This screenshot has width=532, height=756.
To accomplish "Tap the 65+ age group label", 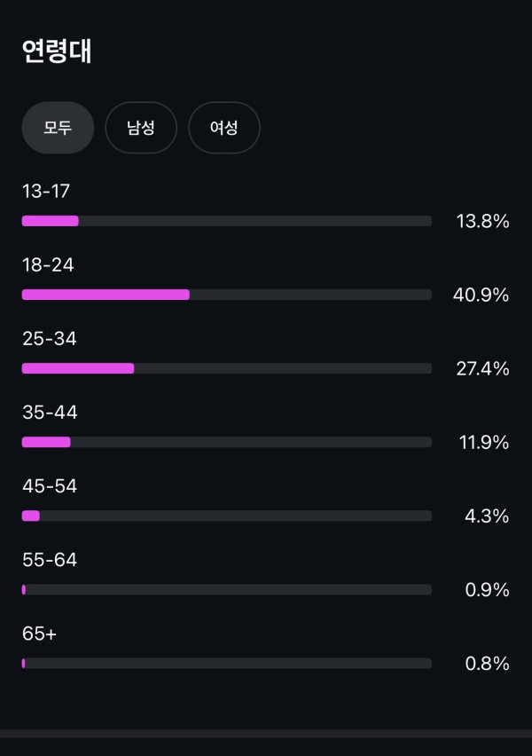I will coord(39,634).
